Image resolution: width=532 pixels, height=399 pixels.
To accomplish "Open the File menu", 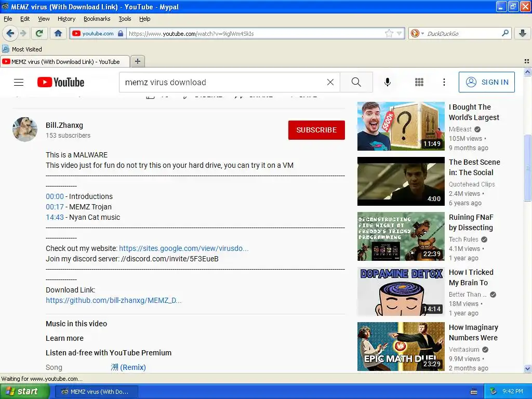I will pos(8,19).
